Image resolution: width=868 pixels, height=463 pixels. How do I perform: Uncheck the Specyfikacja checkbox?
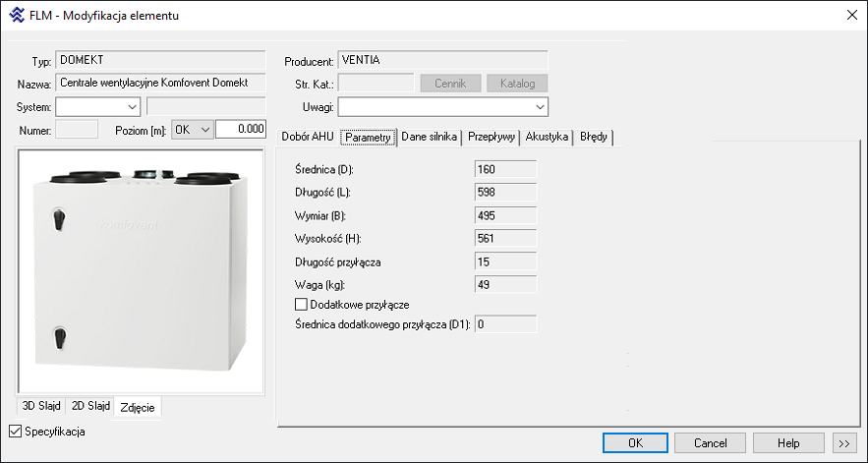click(x=14, y=432)
